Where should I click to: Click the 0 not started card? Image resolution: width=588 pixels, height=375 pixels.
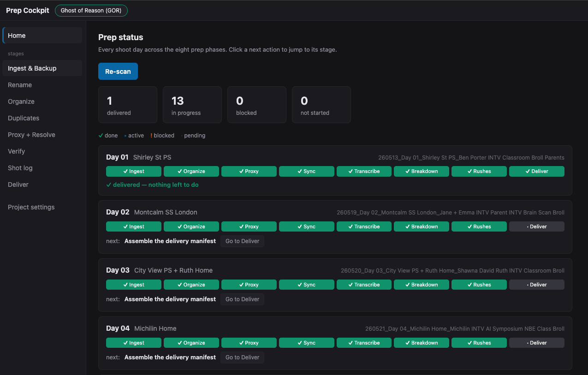click(321, 105)
